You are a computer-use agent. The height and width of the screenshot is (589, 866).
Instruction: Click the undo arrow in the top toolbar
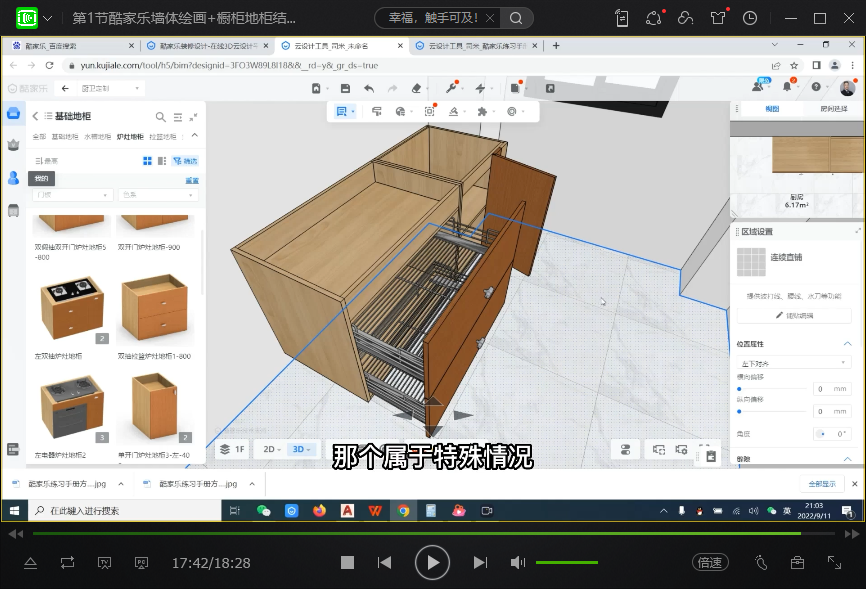pos(369,88)
